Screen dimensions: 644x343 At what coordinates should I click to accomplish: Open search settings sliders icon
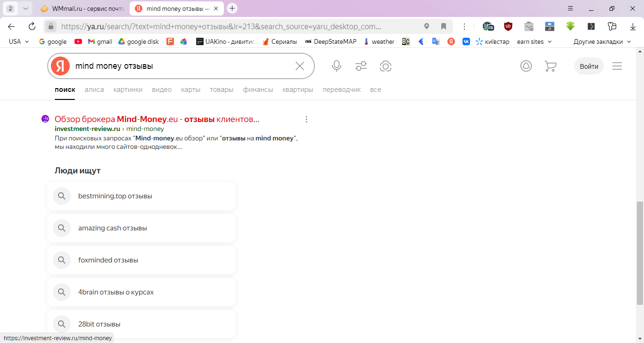tap(361, 66)
